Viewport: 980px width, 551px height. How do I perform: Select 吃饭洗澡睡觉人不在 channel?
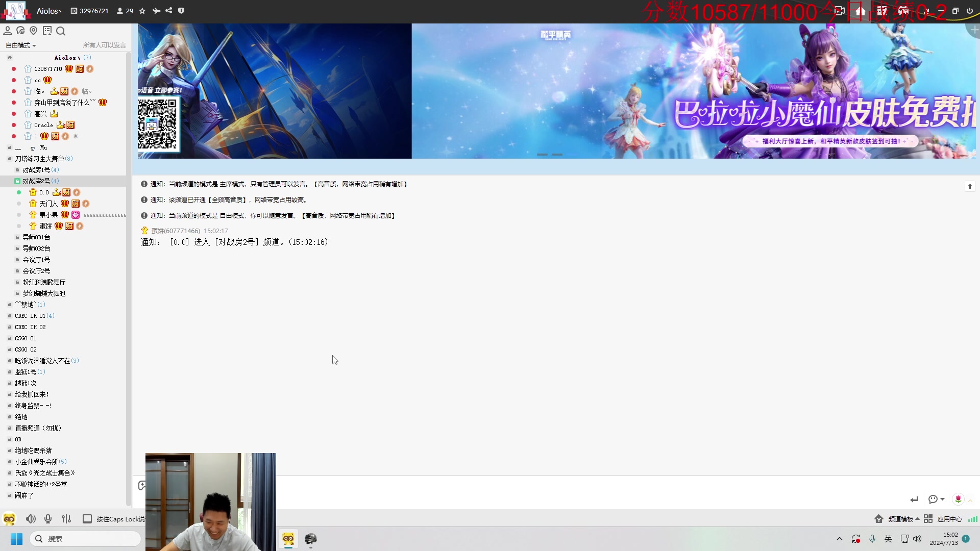tap(42, 361)
